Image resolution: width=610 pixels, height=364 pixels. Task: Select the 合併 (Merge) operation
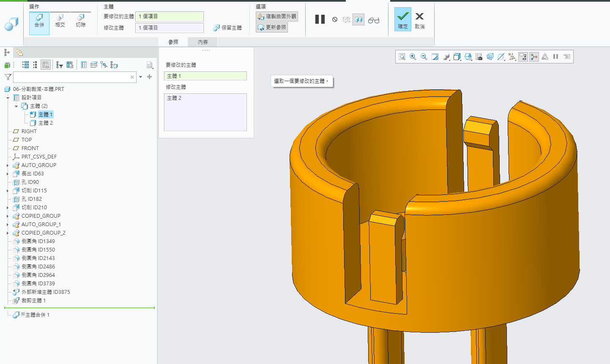pyautogui.click(x=39, y=21)
